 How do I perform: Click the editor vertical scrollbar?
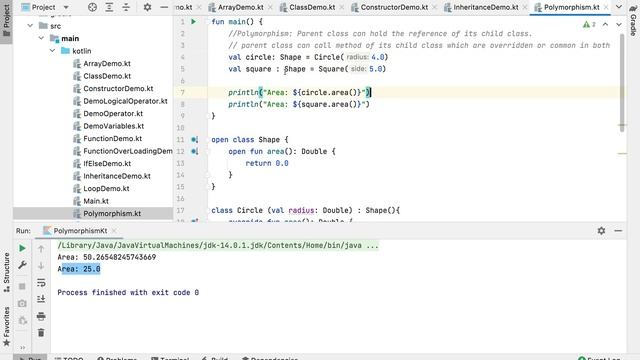click(622, 82)
